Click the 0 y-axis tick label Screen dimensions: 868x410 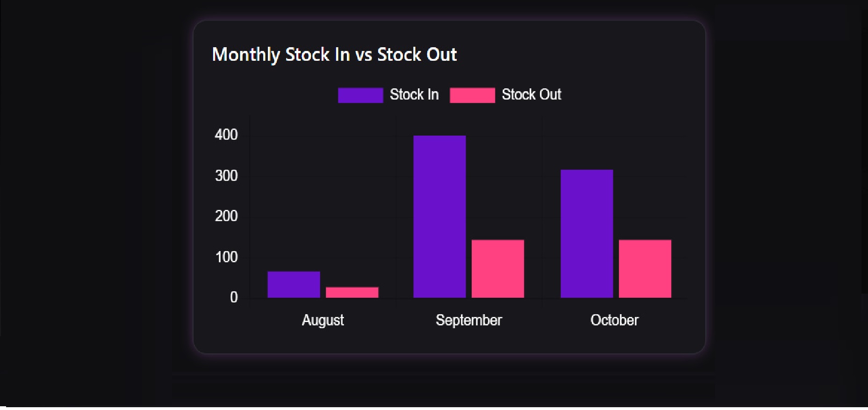(x=234, y=297)
